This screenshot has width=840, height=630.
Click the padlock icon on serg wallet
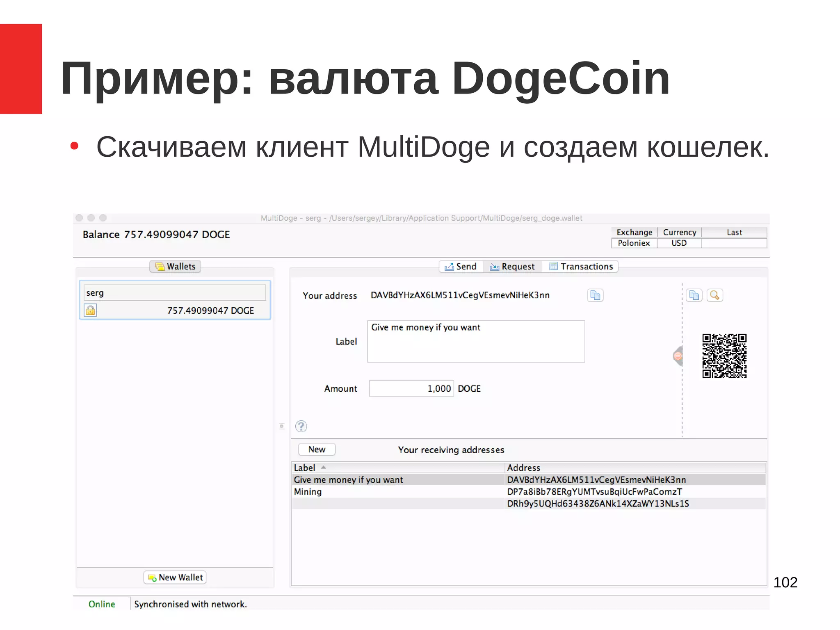click(91, 310)
